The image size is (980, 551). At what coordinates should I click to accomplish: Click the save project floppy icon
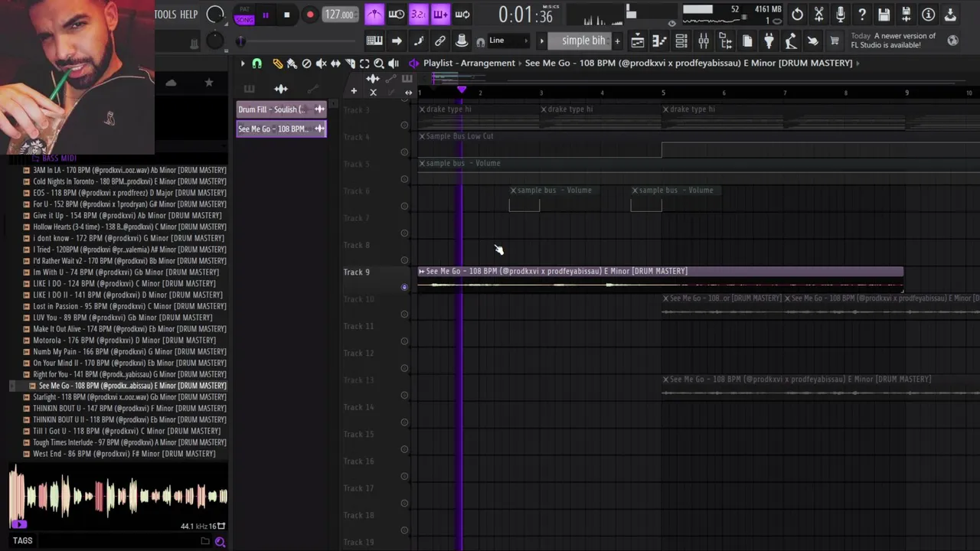(x=884, y=15)
